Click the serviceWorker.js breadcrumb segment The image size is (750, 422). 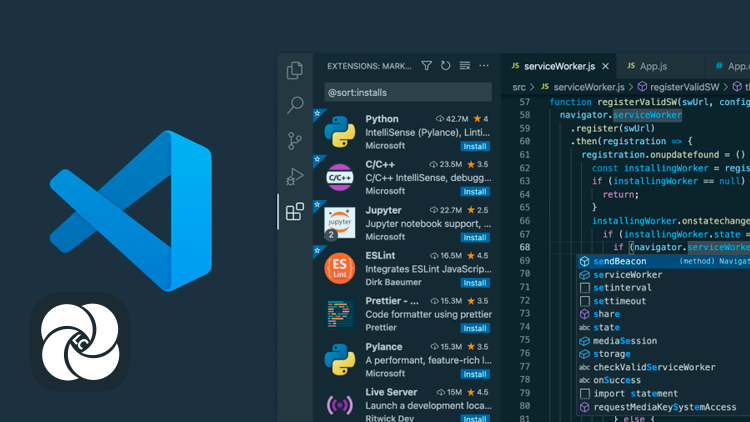point(589,87)
